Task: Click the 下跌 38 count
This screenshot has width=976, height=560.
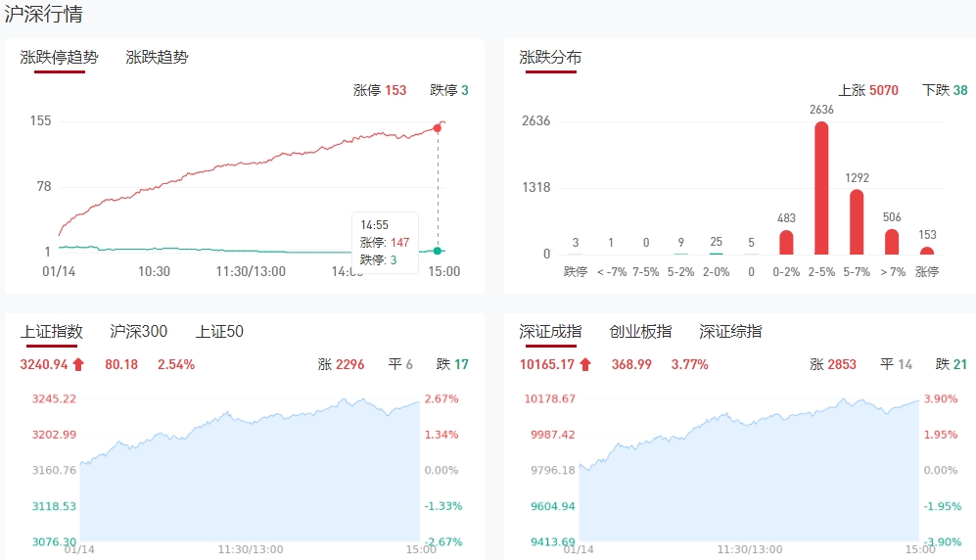Action: [x=945, y=90]
